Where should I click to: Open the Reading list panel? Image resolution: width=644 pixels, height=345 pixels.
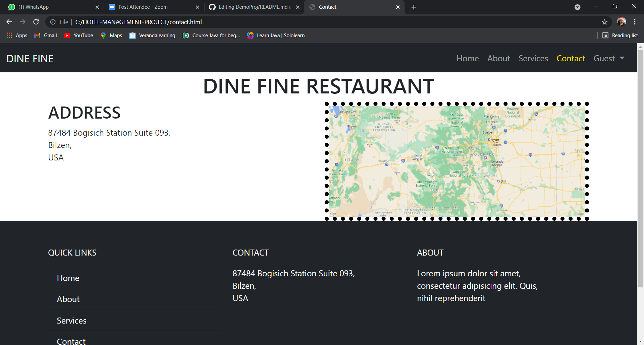click(620, 35)
